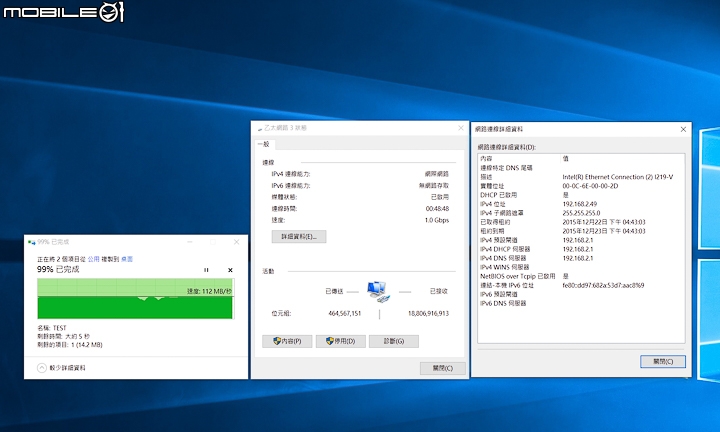Select the 租約到期 2015年12月23日 row
This screenshot has height=432, width=720.
pyautogui.click(x=581, y=231)
